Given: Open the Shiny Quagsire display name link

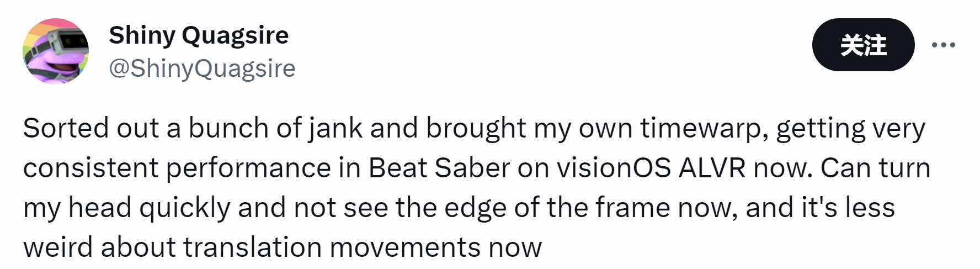Looking at the screenshot, I should [199, 35].
